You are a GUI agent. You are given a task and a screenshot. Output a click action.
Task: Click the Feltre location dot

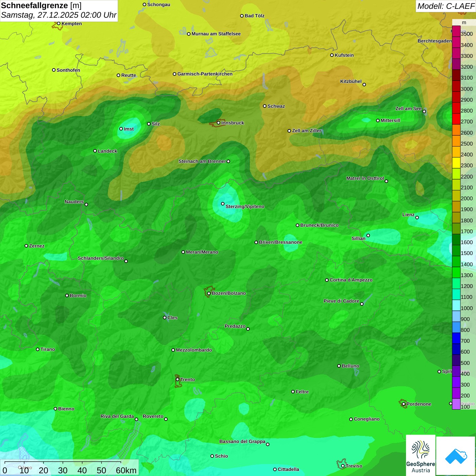[x=293, y=392]
